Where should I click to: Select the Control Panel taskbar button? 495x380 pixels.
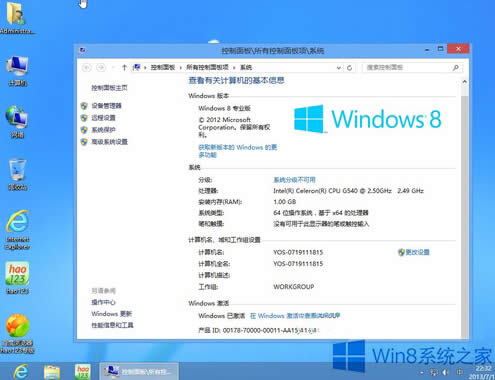[x=139, y=371]
